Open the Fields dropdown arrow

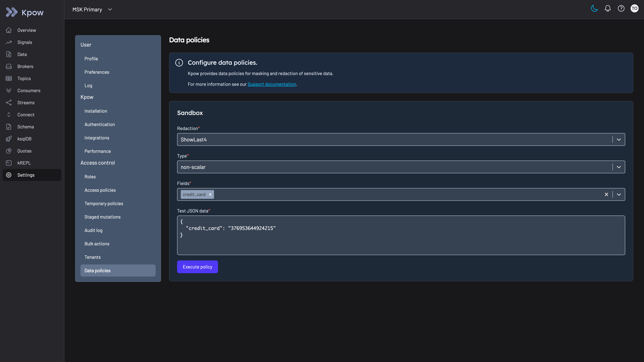pos(619,194)
